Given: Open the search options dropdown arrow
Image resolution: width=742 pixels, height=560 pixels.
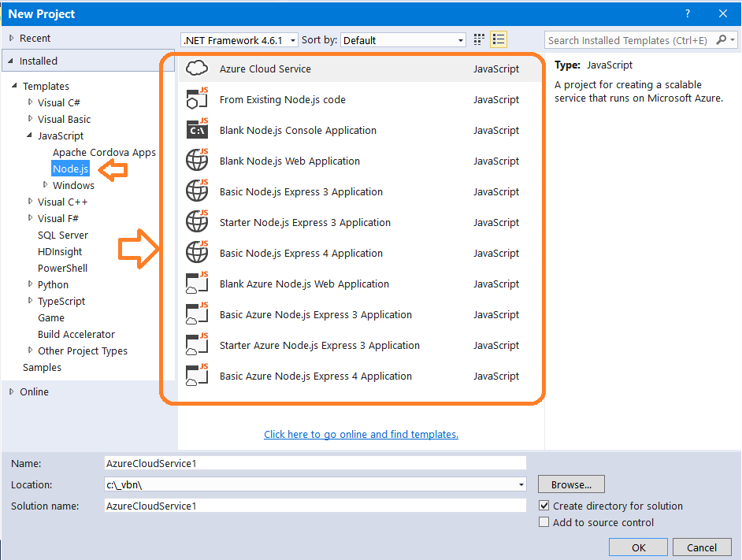Looking at the screenshot, I should tap(733, 40).
